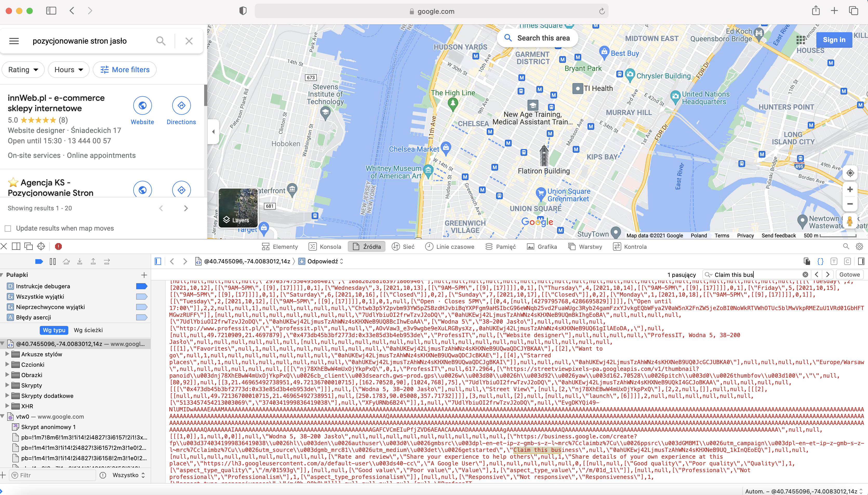Image resolution: width=868 pixels, height=495 pixels.
Task: Open the Terms link
Action: (x=722, y=235)
